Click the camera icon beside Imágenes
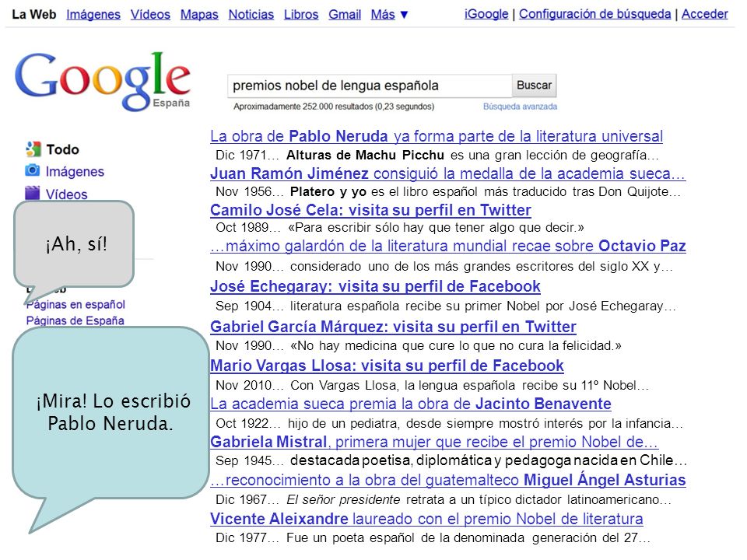This screenshot has width=747, height=560. pyautogui.click(x=33, y=170)
